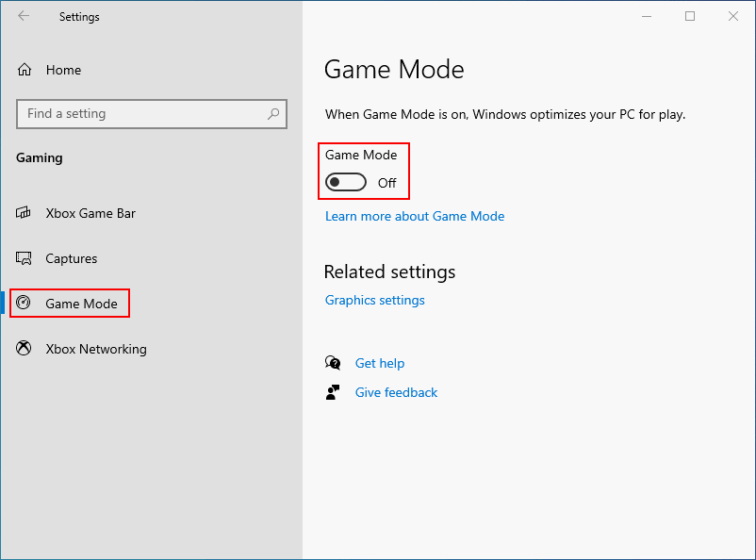Click the Captures camera icon
The width and height of the screenshot is (756, 560).
(24, 258)
